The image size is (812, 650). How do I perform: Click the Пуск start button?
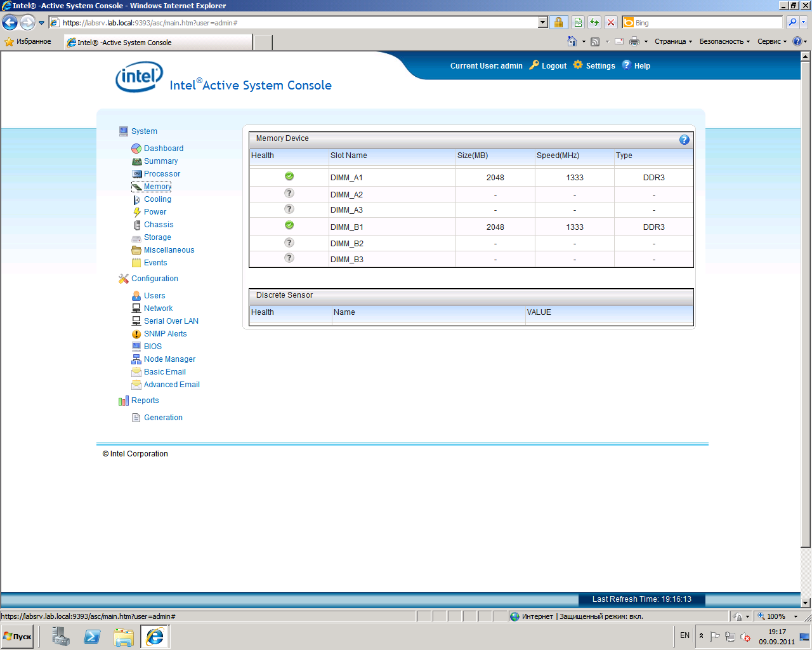pos(18,636)
